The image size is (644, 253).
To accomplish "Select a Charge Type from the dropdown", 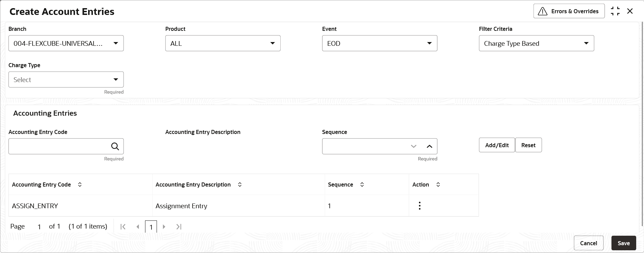I will pos(116,80).
